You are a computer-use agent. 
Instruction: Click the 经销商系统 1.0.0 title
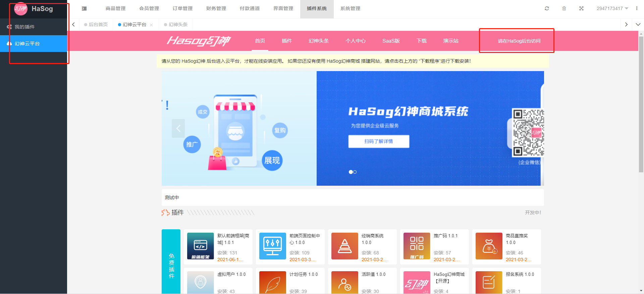[372, 239]
